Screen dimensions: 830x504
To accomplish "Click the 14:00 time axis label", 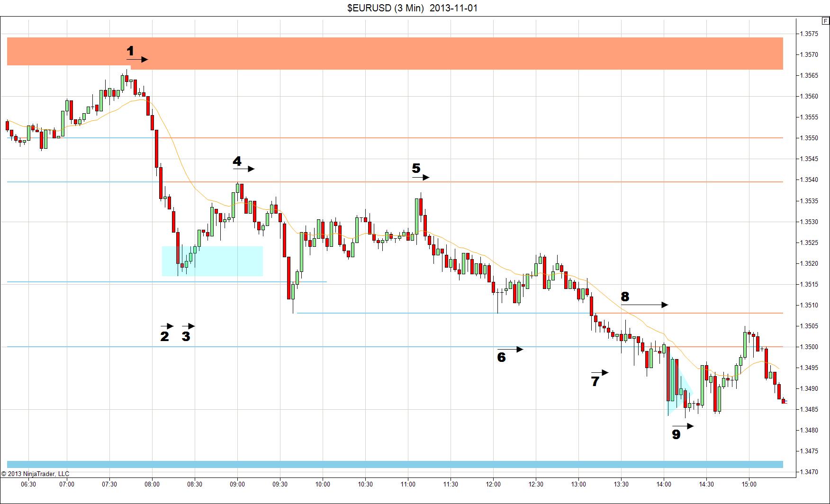I will pos(664,484).
